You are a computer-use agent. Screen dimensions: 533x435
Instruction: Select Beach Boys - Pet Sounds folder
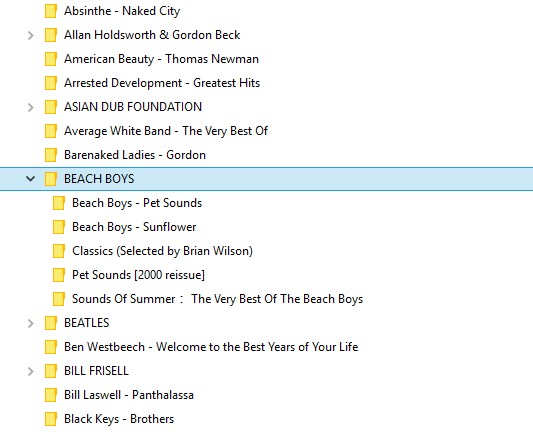(x=137, y=203)
